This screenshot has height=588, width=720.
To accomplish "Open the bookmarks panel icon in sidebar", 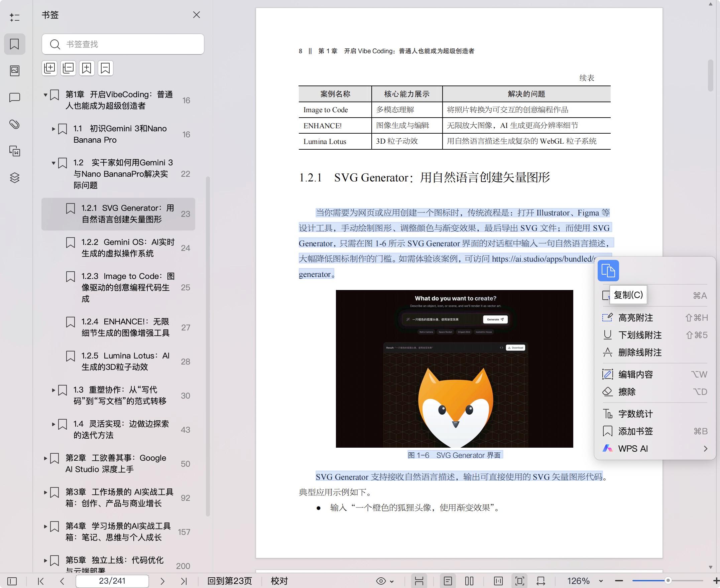I will (x=15, y=44).
